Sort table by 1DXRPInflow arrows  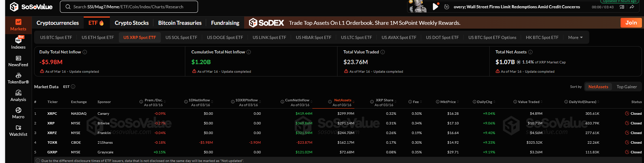click(260, 102)
